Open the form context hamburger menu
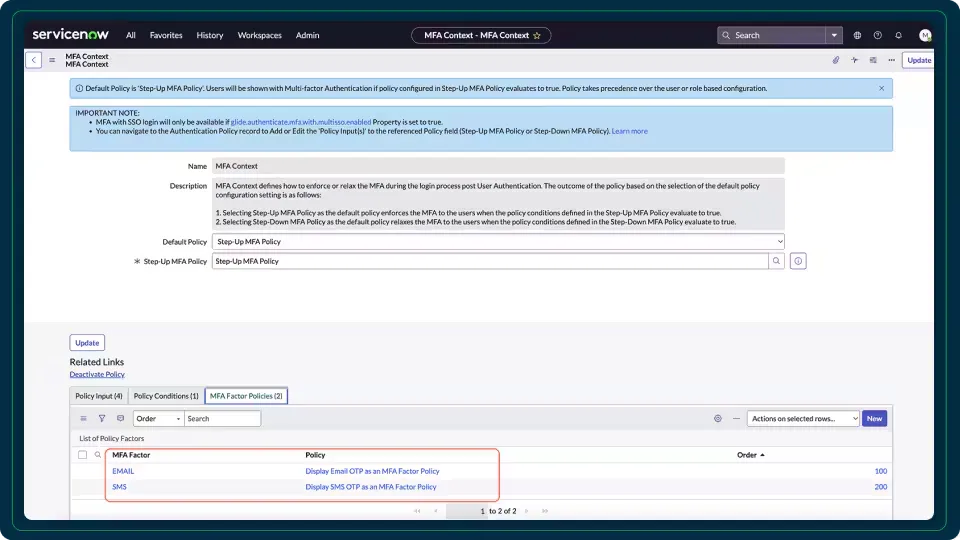This screenshot has width=960, height=540. click(x=52, y=60)
